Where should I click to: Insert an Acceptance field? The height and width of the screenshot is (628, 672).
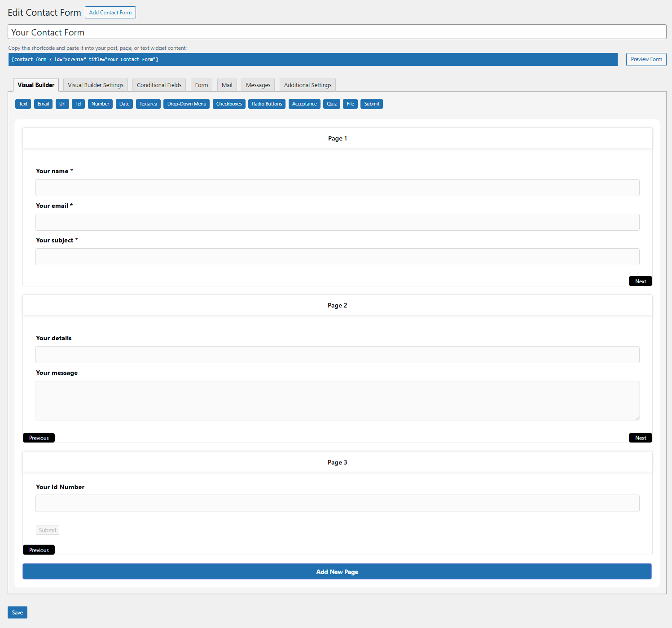pos(304,104)
